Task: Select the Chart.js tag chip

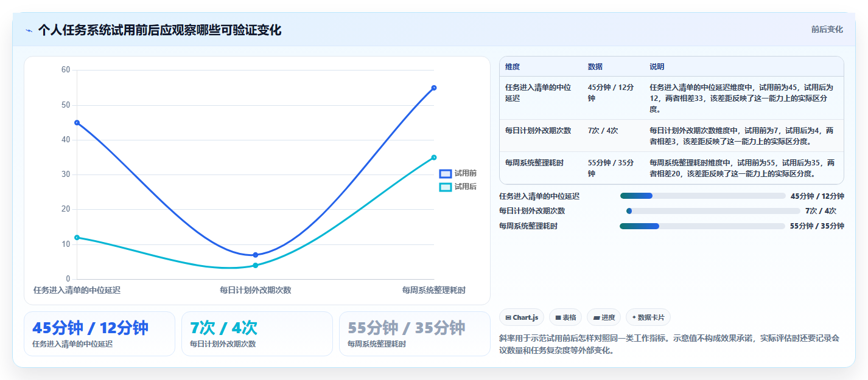Action: (x=522, y=317)
